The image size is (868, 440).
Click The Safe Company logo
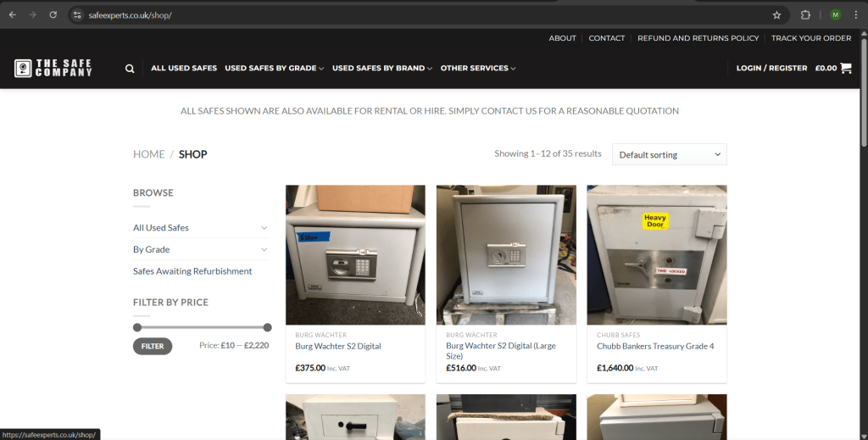(x=53, y=68)
